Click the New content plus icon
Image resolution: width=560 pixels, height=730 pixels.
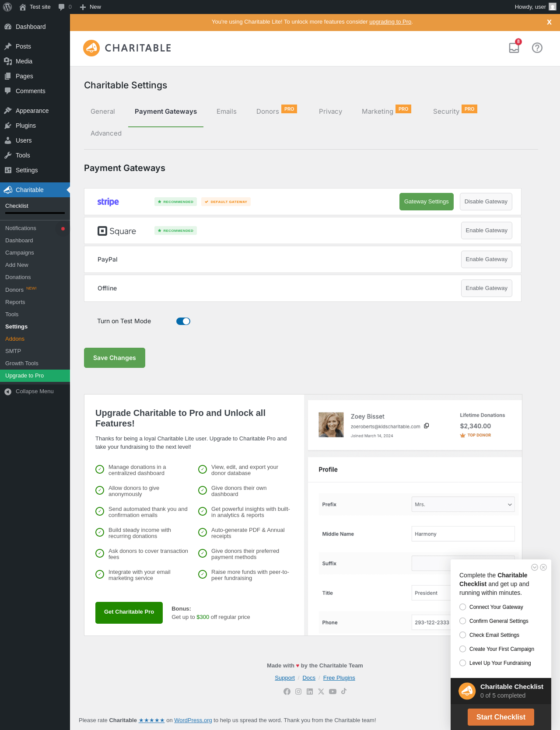[x=83, y=7]
